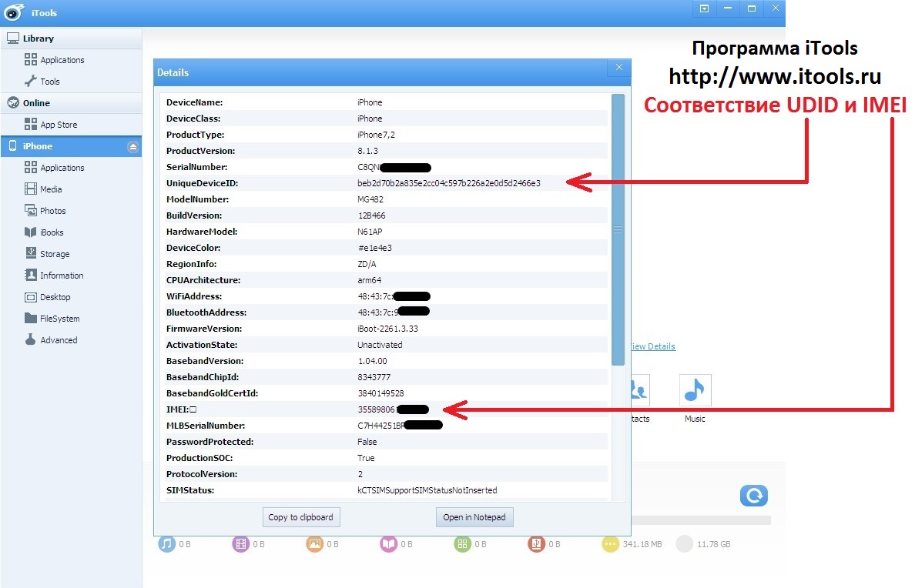Image resolution: width=915 pixels, height=588 pixels.
Task: Open Advanced in the iPhone sidebar
Action: pyautogui.click(x=51, y=341)
